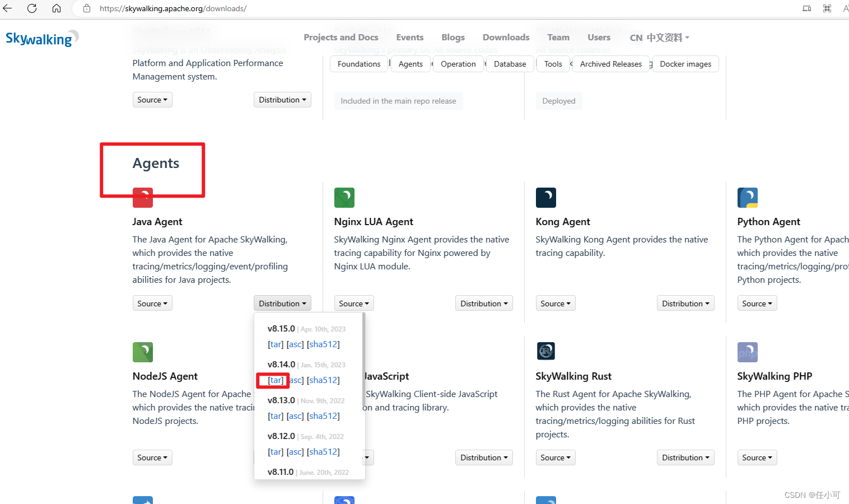
Task: Click the Kong Agent dark icon
Action: (x=546, y=198)
